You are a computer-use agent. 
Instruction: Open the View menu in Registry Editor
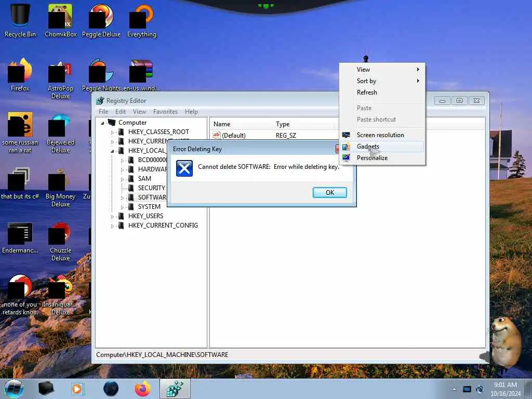point(139,112)
